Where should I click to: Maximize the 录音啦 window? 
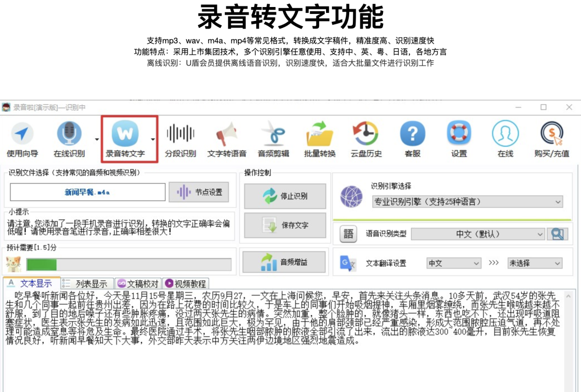tap(543, 107)
